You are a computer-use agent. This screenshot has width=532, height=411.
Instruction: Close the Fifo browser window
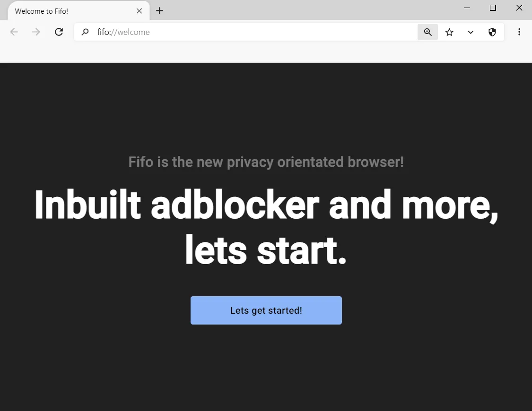[519, 8]
